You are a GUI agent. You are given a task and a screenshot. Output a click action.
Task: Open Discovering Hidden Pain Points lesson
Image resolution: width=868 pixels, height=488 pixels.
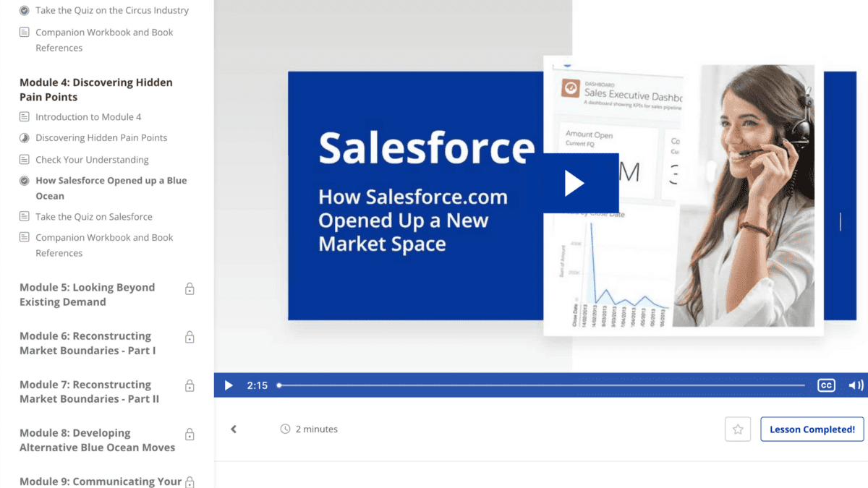pos(101,138)
